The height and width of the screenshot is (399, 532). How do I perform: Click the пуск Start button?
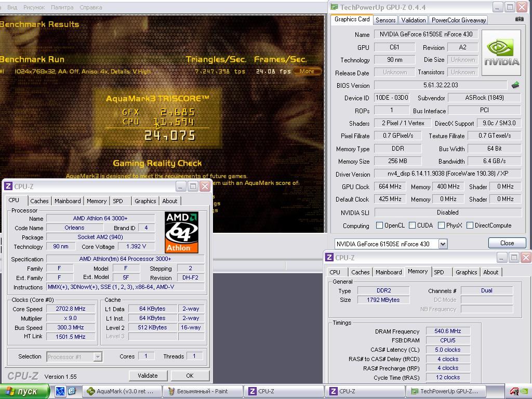pyautogui.click(x=24, y=391)
